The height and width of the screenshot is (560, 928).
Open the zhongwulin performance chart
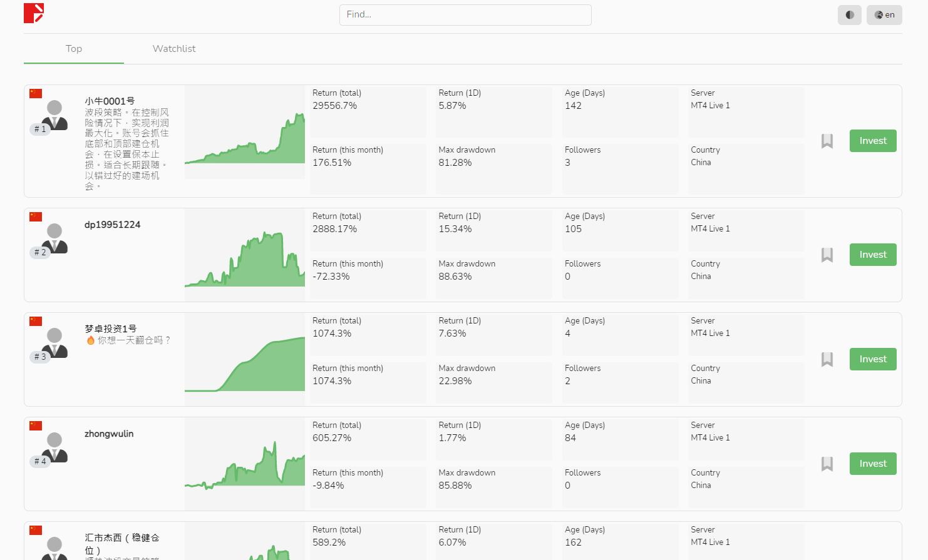(244, 464)
